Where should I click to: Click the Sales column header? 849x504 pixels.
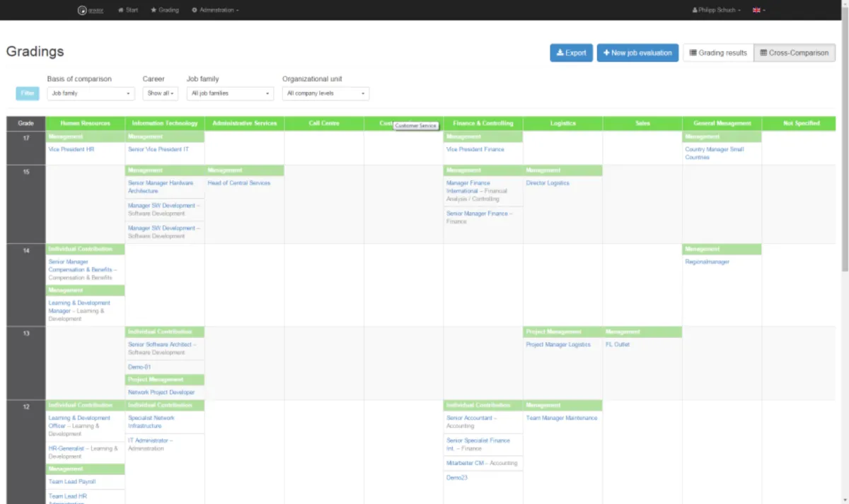tap(642, 124)
